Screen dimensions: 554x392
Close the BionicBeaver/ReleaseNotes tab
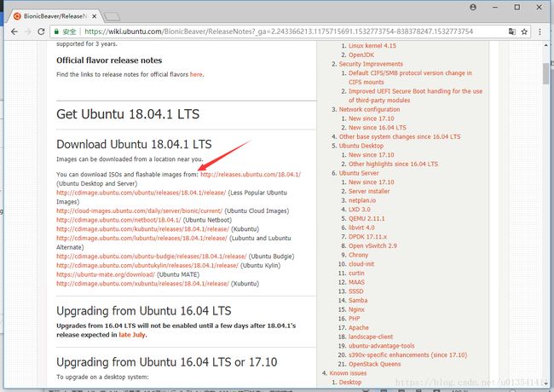tap(95, 16)
